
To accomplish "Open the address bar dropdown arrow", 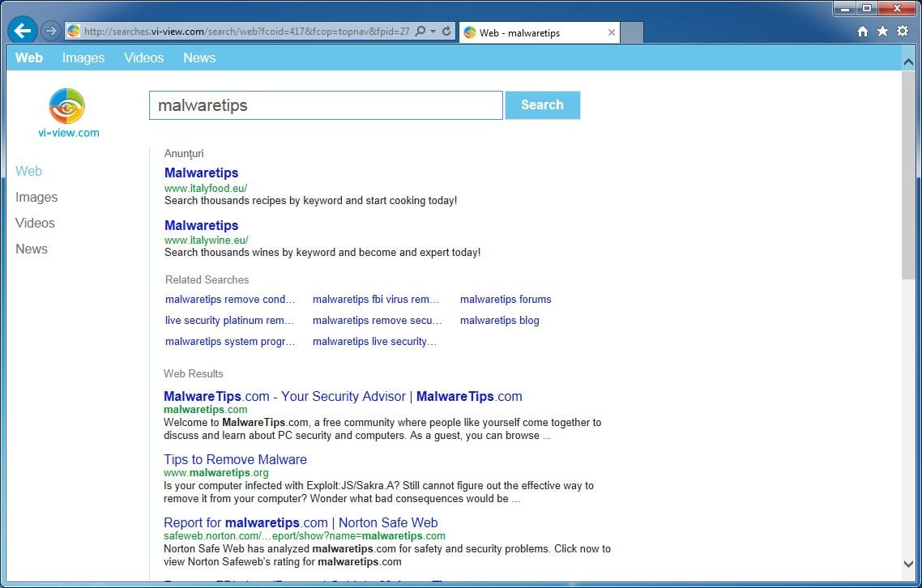I will click(433, 31).
